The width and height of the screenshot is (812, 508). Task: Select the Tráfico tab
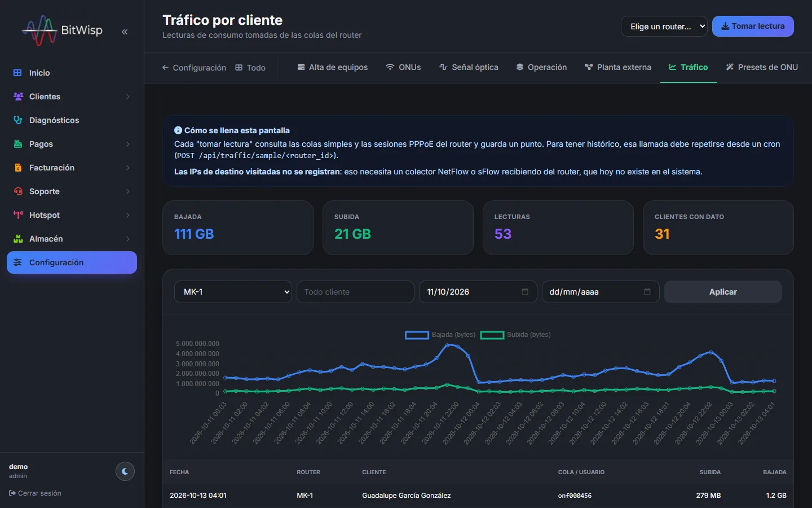[x=689, y=67]
